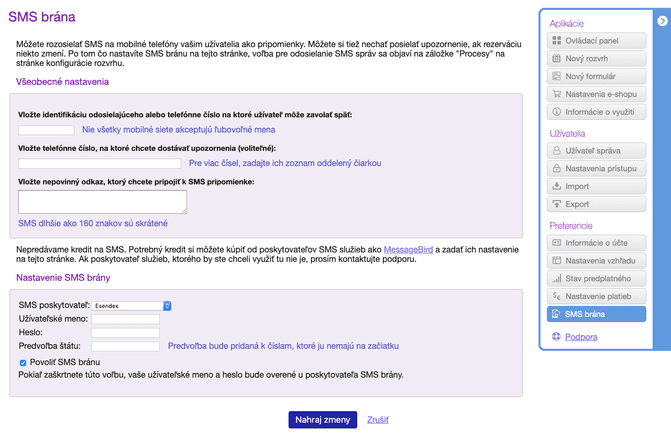
Task: Click the Stav predplatného bars icon
Action: [x=556, y=278]
